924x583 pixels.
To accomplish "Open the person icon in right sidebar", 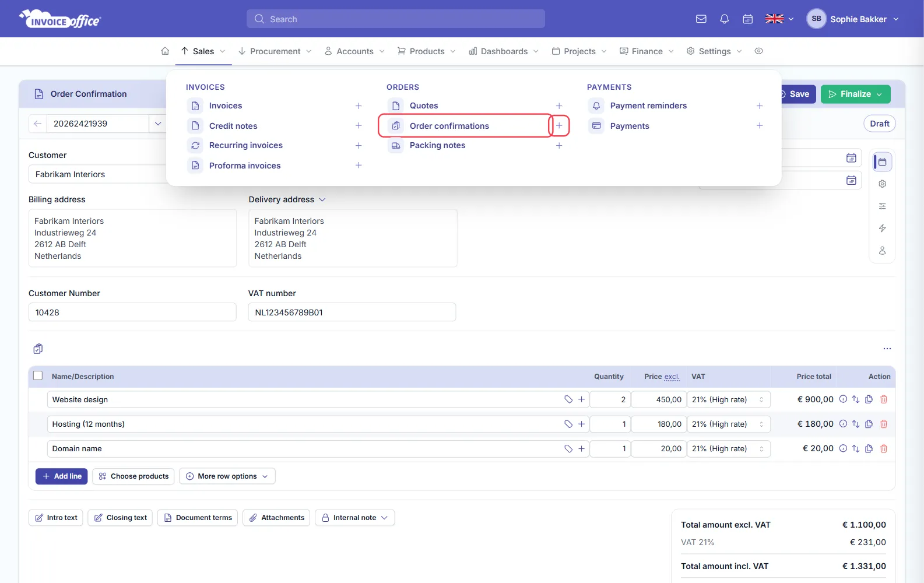I will (883, 250).
